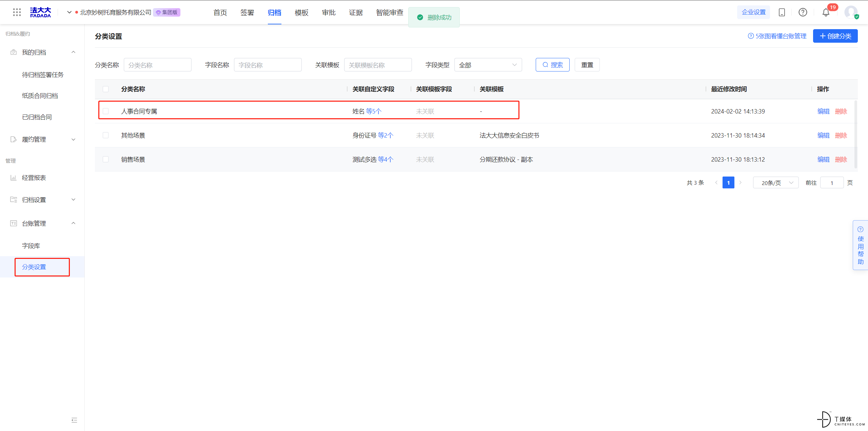Click the 履约管理 sidebar icon
This screenshot has width=868, height=431.
14,139
